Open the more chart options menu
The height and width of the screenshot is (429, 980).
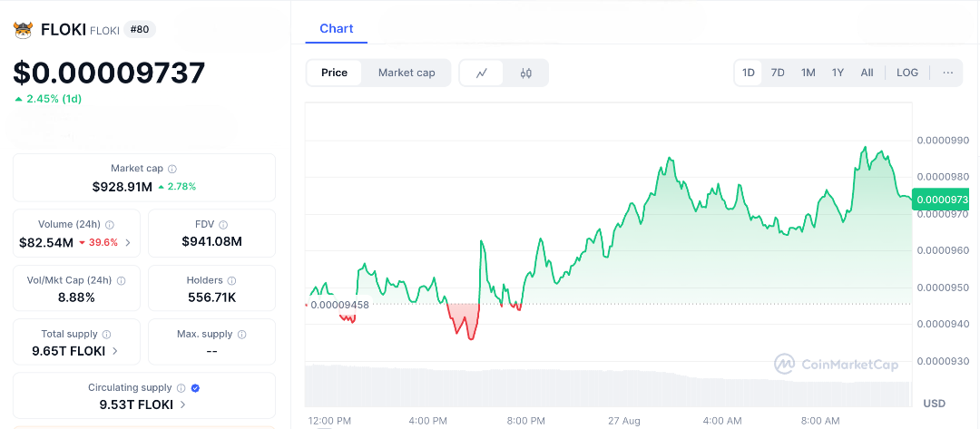[x=948, y=73]
